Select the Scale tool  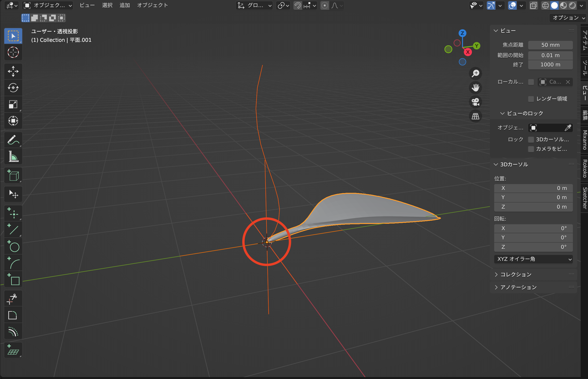point(13,104)
